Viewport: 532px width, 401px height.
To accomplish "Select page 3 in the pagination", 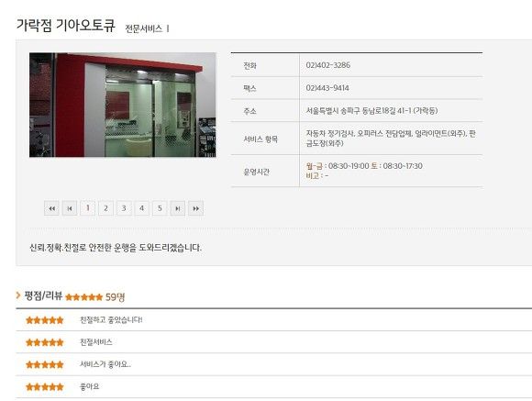I will (124, 208).
